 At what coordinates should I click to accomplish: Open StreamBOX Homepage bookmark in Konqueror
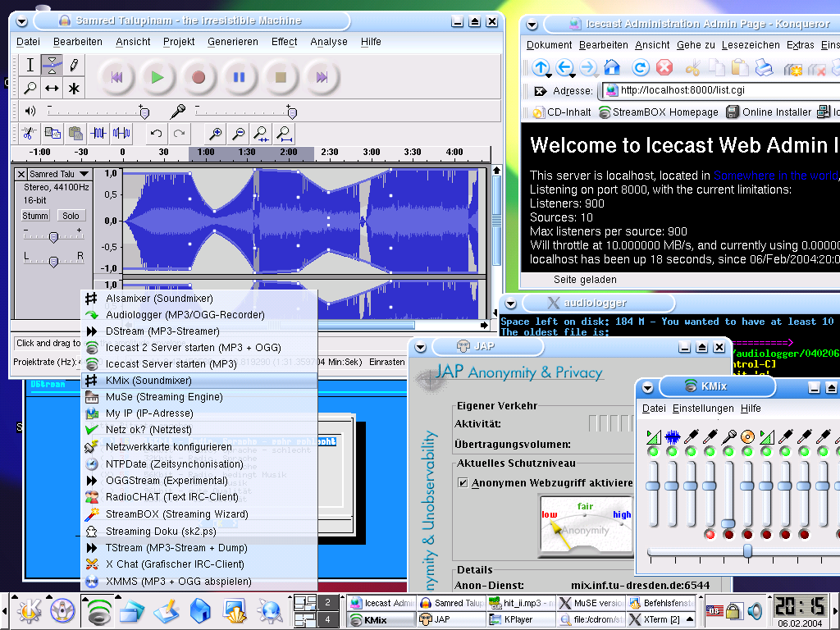tap(659, 112)
